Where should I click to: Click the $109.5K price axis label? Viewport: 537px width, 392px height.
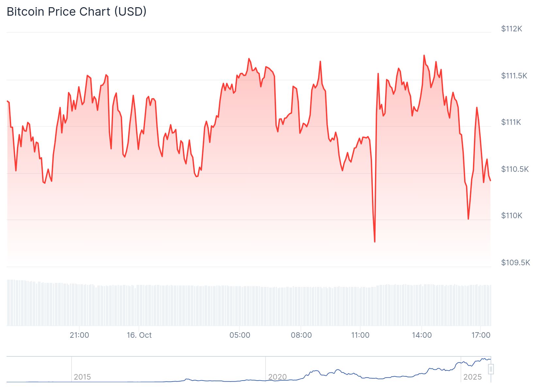(515, 263)
